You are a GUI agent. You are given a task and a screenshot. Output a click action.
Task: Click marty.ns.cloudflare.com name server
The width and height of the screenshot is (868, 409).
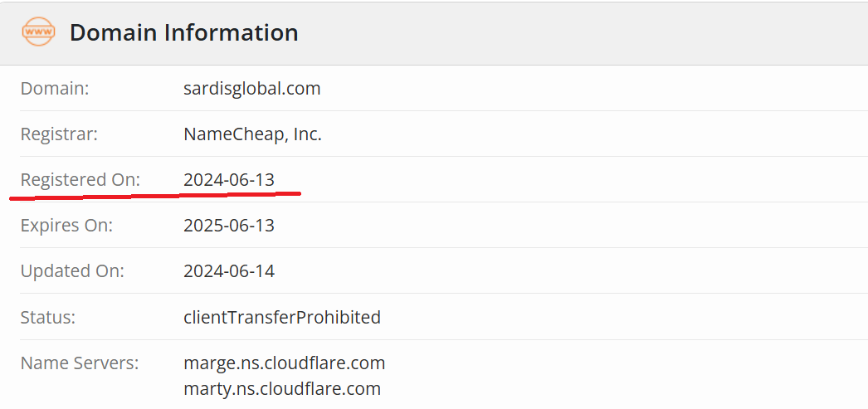(282, 388)
